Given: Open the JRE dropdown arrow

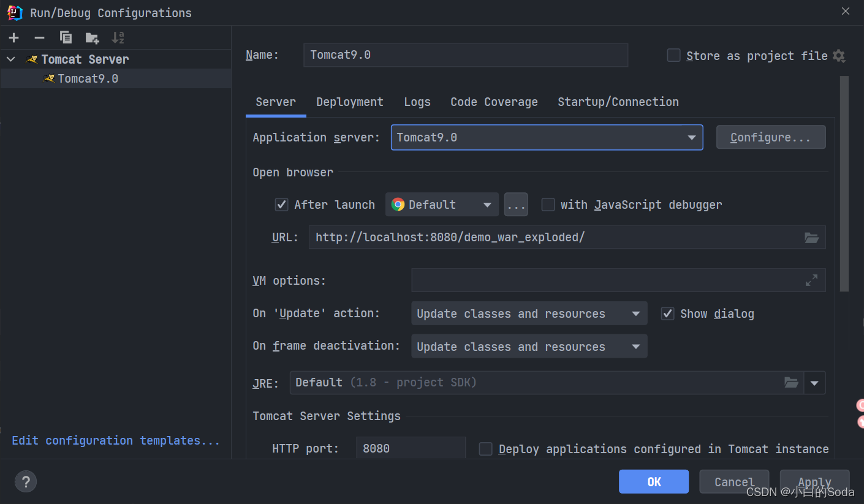Looking at the screenshot, I should (814, 383).
